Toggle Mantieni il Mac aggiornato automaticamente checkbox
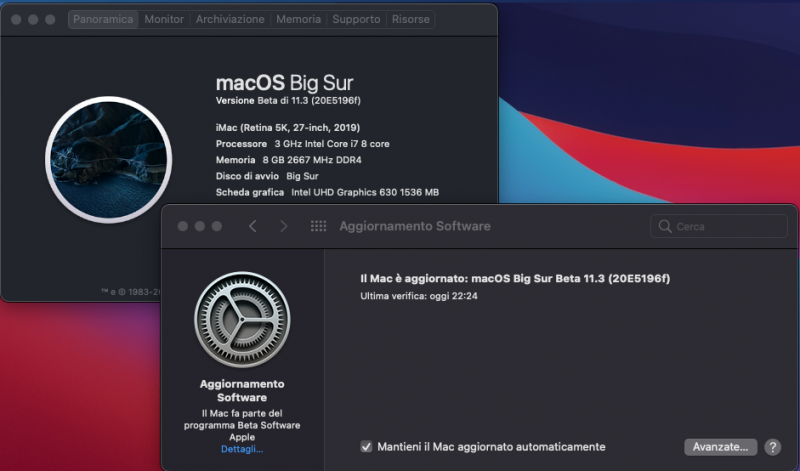This screenshot has width=800, height=471. [x=366, y=447]
